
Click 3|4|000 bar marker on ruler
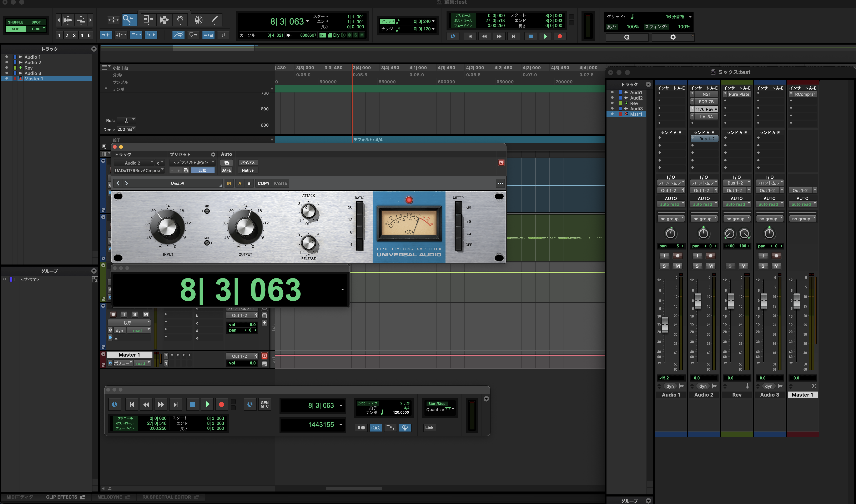click(x=362, y=68)
